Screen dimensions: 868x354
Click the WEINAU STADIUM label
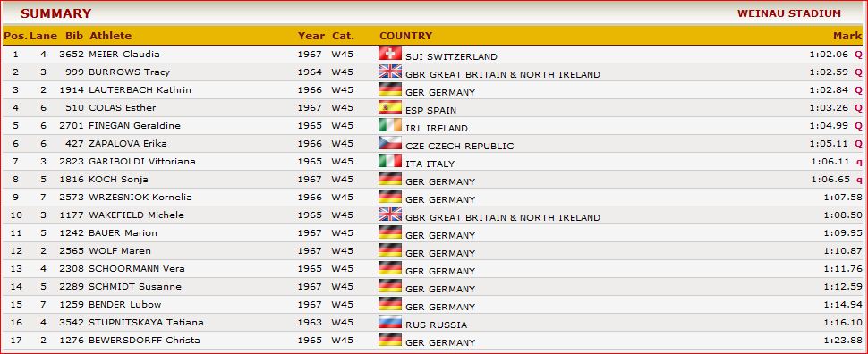tap(789, 13)
